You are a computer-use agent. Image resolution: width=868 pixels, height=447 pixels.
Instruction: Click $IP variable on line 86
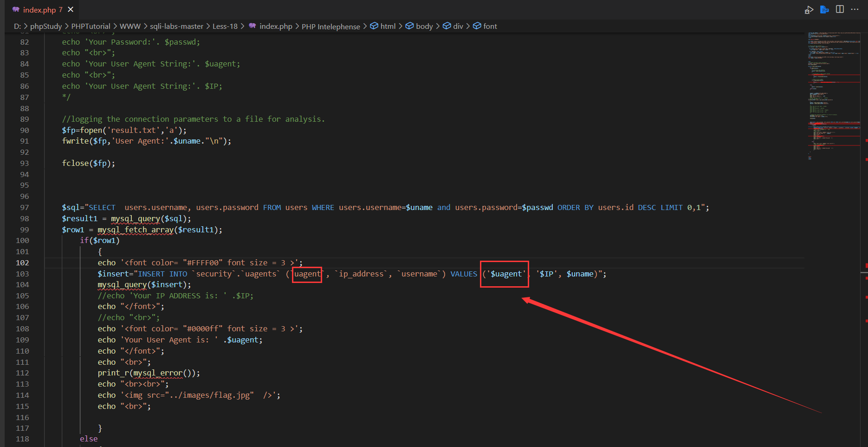[211, 86]
